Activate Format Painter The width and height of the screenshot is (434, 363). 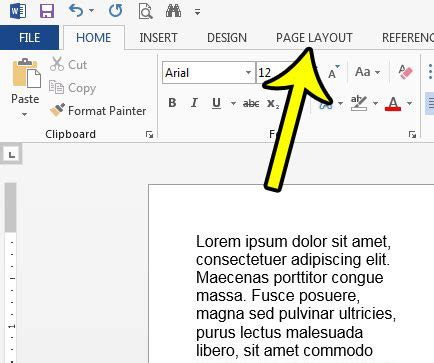[98, 111]
